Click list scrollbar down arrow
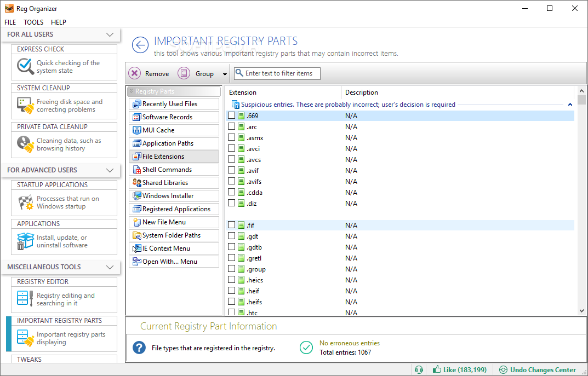 pyautogui.click(x=581, y=311)
